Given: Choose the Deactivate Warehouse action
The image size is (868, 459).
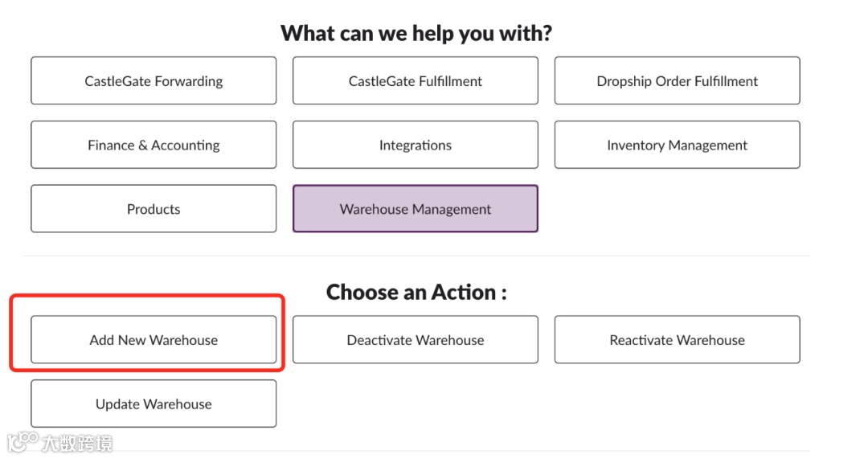Looking at the screenshot, I should 416,340.
